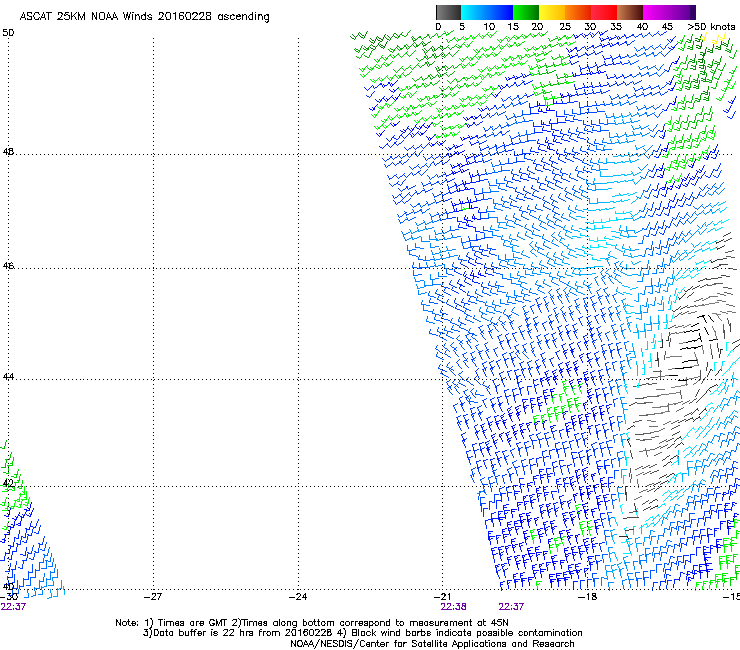Click the 22:37 time label below -30
This screenshot has width=740, height=650.
[x=13, y=607]
